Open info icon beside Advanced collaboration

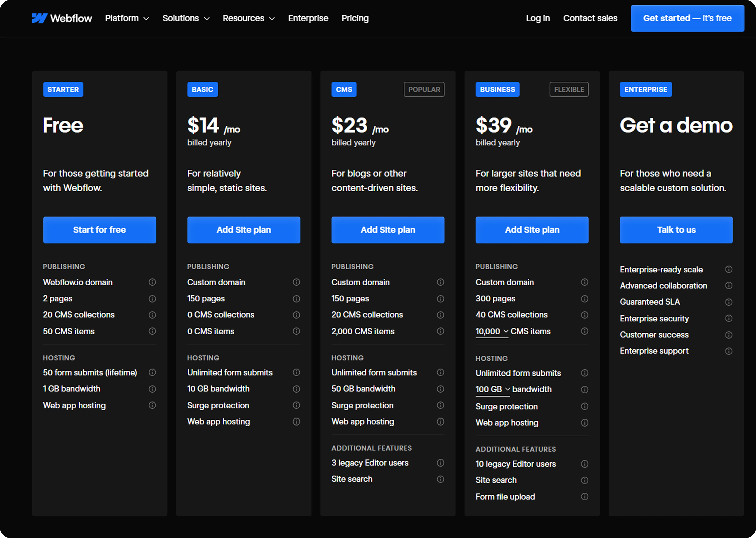coord(729,286)
